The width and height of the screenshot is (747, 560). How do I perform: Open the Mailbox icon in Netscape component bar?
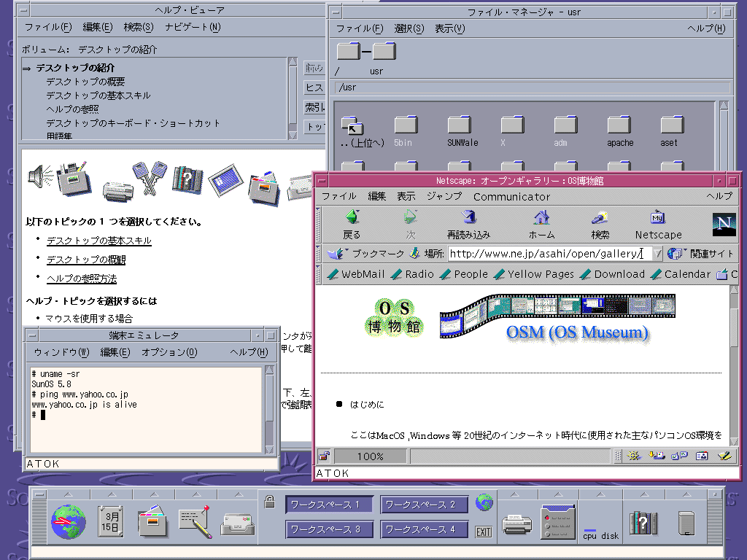pos(657,456)
